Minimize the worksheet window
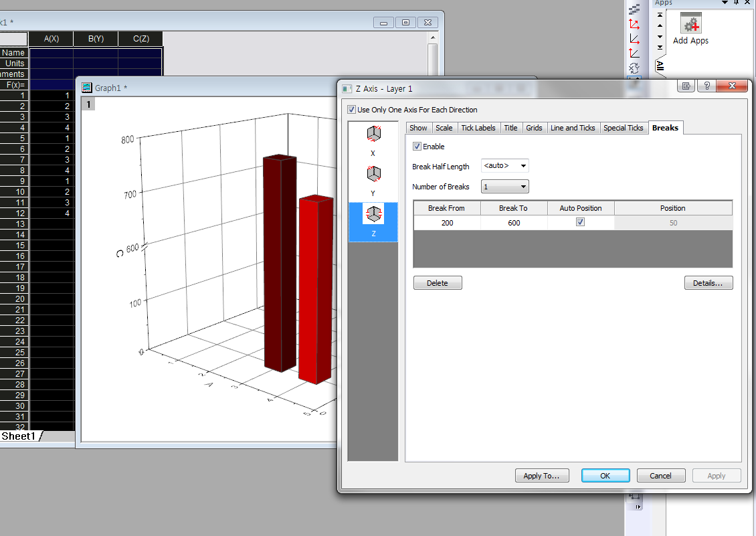 [x=384, y=23]
